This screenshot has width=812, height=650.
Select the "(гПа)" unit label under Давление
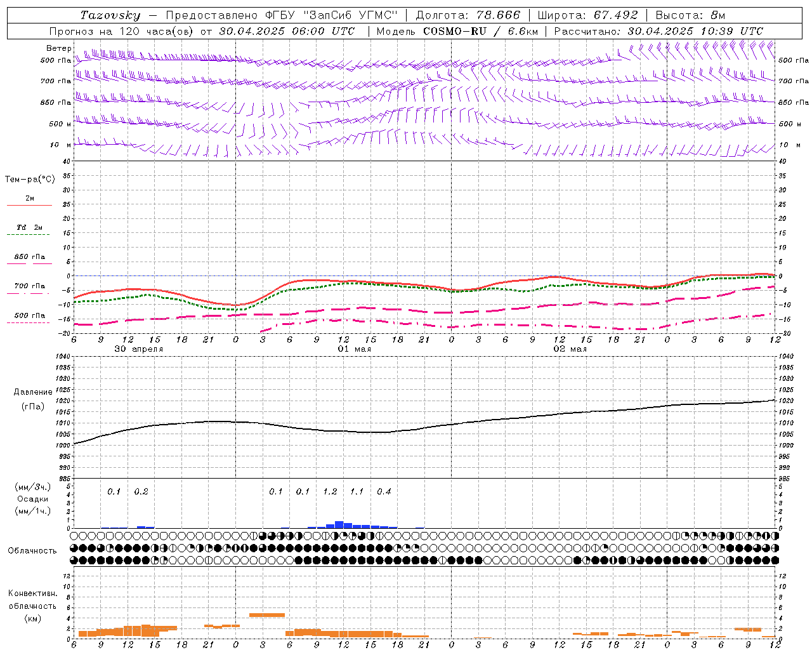[33, 406]
